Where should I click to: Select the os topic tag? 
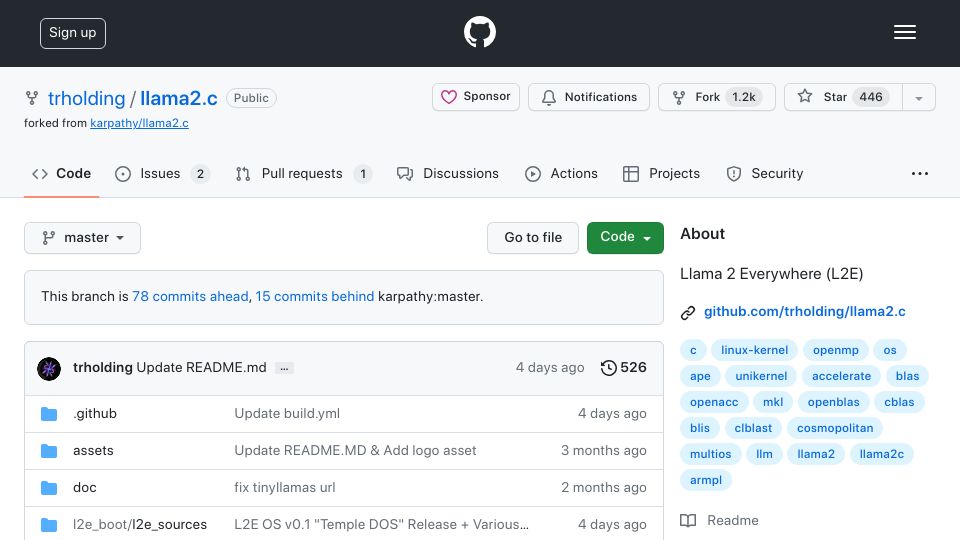tap(890, 350)
